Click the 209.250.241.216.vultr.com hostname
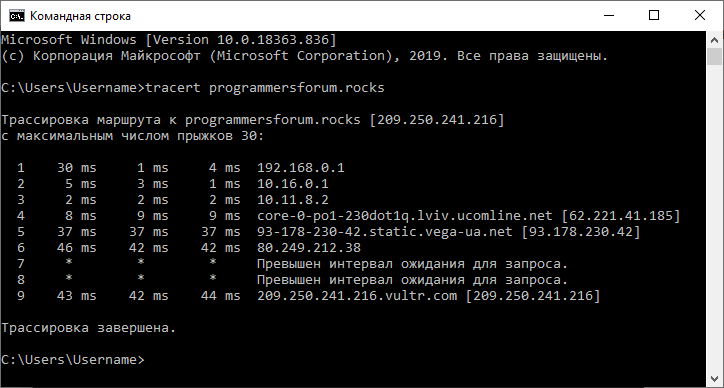The width and height of the screenshot is (724, 388). (x=357, y=296)
